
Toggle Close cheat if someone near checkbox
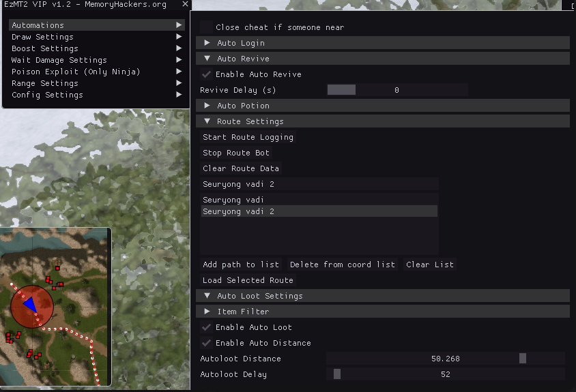pos(207,27)
